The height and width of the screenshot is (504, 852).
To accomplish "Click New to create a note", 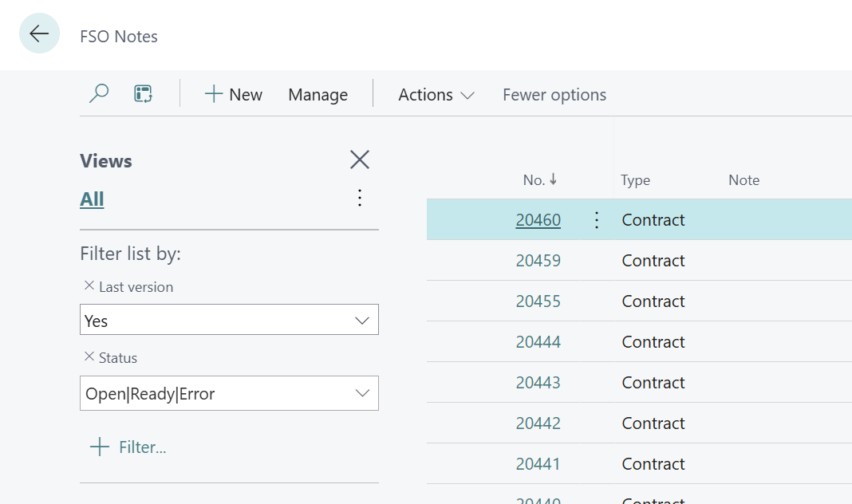I will coord(233,95).
